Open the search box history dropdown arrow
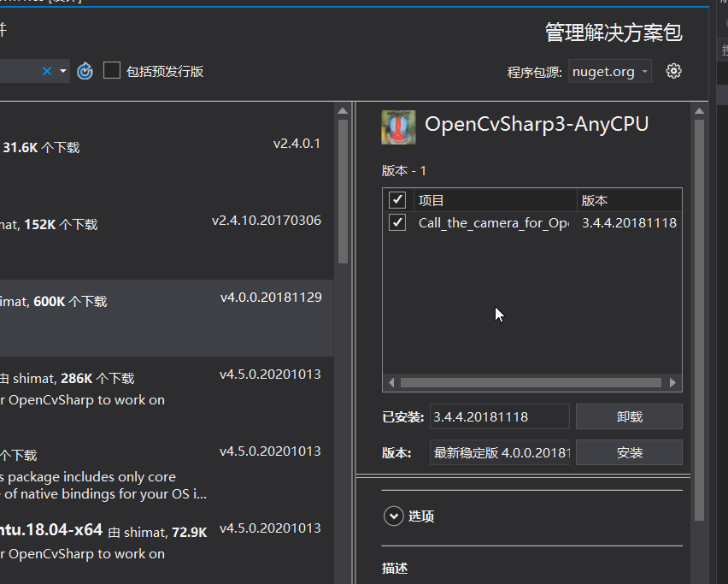Viewport: 728px width, 584px height. click(63, 72)
